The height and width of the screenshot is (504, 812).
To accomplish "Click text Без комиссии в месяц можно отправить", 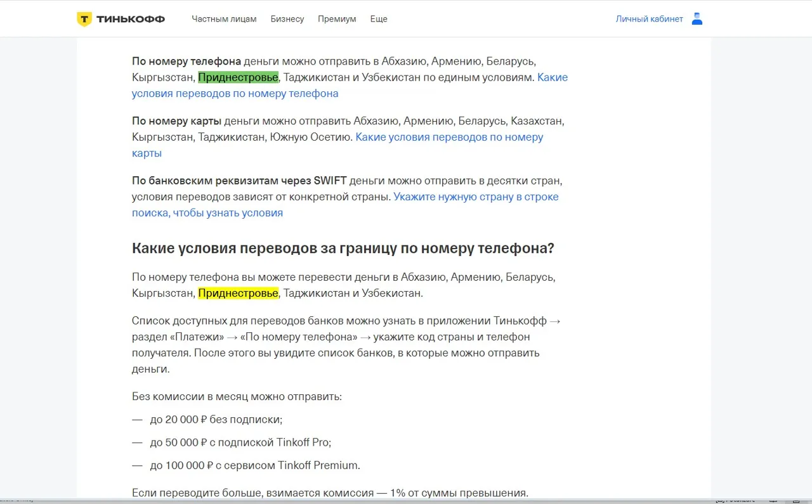I will pyautogui.click(x=237, y=397).
